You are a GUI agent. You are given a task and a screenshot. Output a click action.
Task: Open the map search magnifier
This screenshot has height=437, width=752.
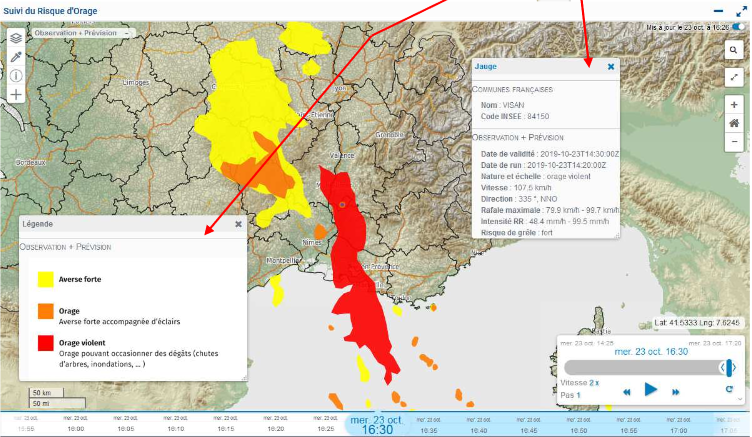[734, 49]
